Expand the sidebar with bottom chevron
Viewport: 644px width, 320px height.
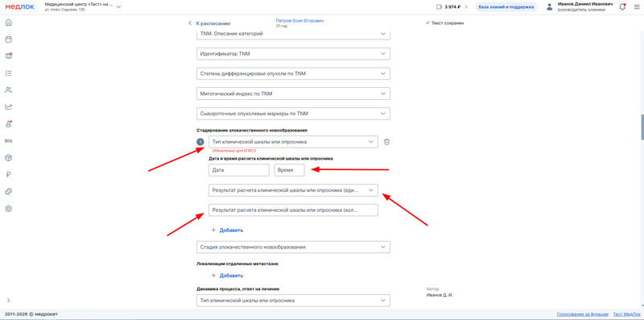9,301
